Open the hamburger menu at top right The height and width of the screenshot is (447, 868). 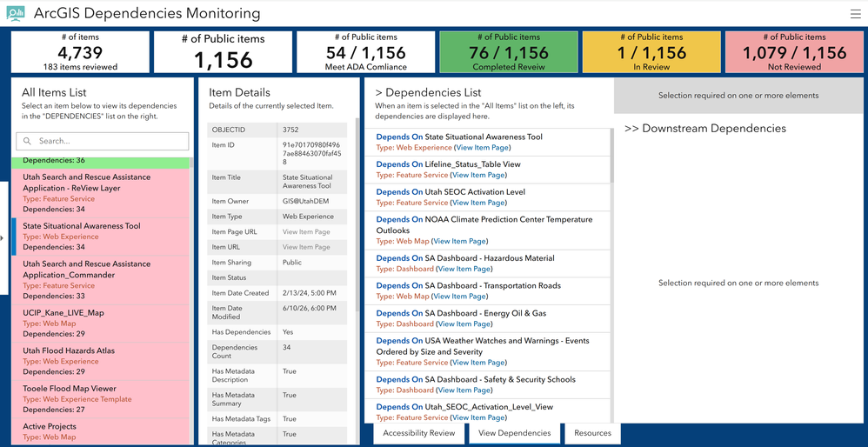[855, 14]
